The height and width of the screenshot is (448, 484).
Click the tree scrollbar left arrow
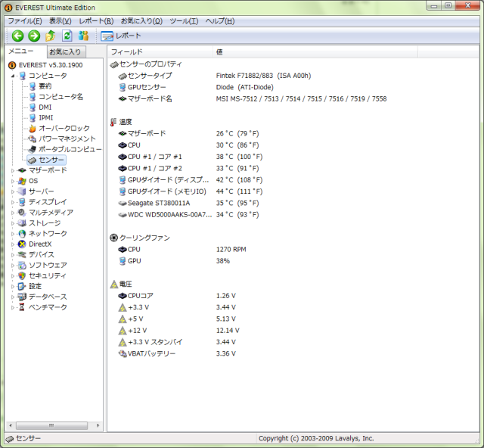(x=11, y=425)
